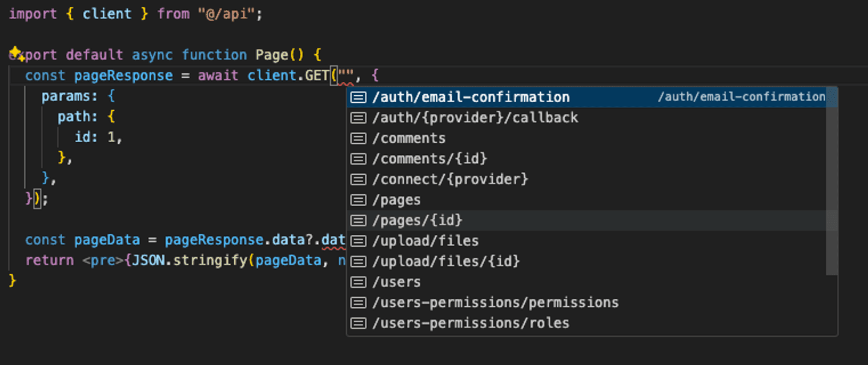Click the constant icon beside /auth/{provider}/callback

(358, 118)
